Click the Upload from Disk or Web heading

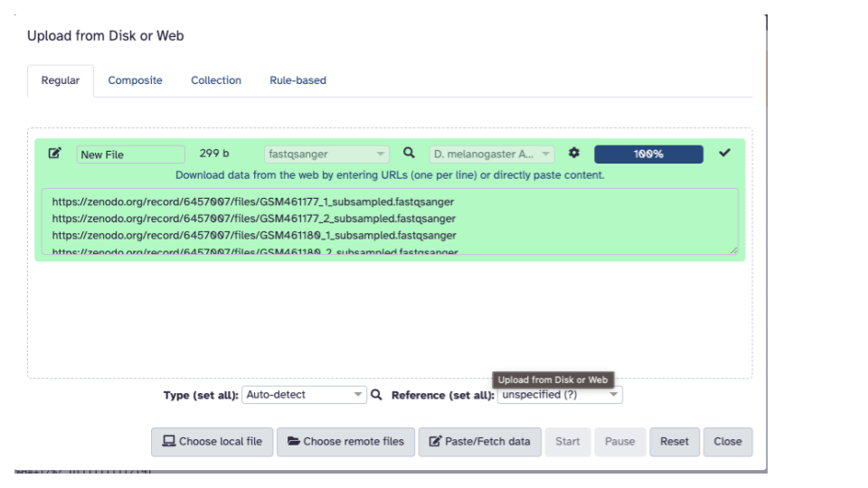click(105, 35)
